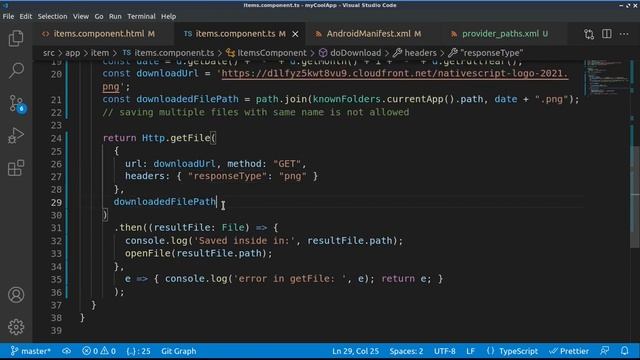The width and height of the screenshot is (640, 360).
Task: Click 'error in getFile: ' string
Action: pyautogui.click(x=290, y=279)
